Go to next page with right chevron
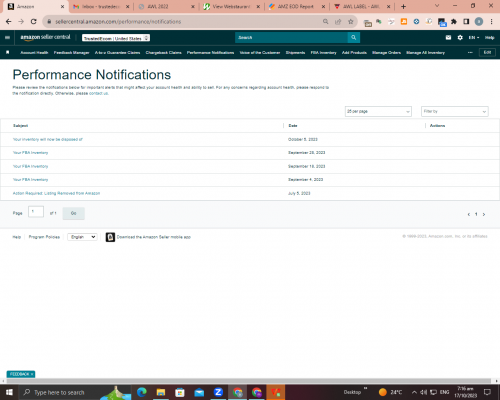The width and height of the screenshot is (500, 400). click(x=484, y=214)
